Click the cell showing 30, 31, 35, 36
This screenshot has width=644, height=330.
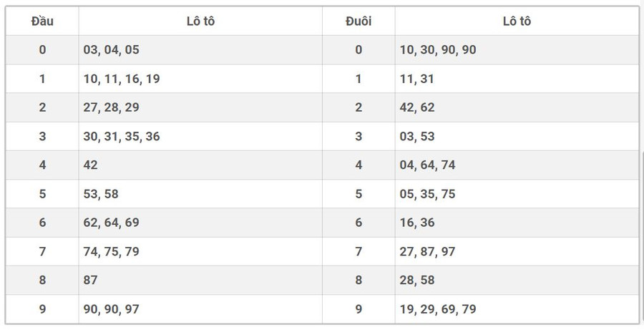click(x=122, y=136)
